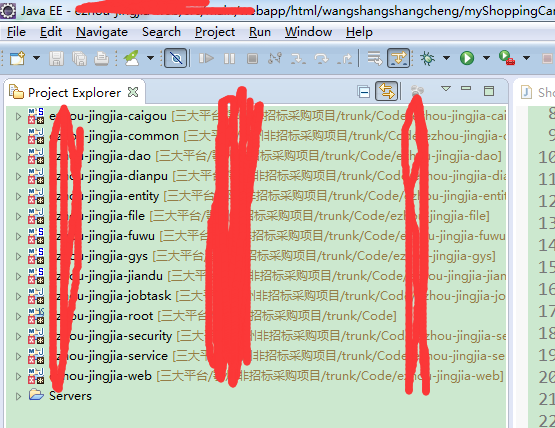Open the dropdown next to Run icon

tap(486, 58)
